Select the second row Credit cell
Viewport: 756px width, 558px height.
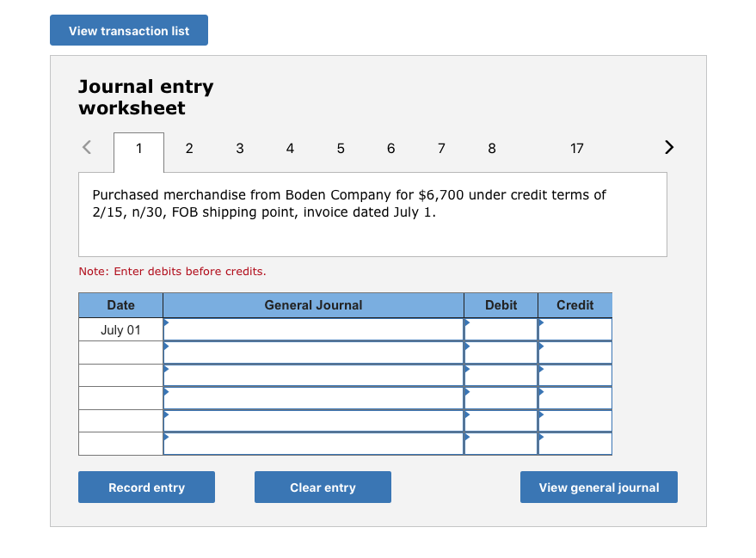click(x=575, y=353)
